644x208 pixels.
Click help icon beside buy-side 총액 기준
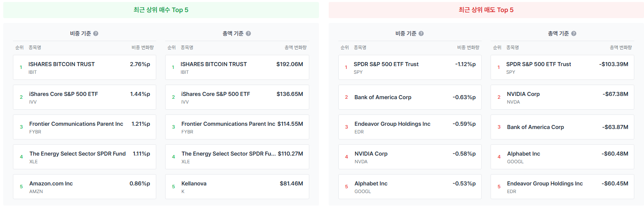tap(248, 33)
